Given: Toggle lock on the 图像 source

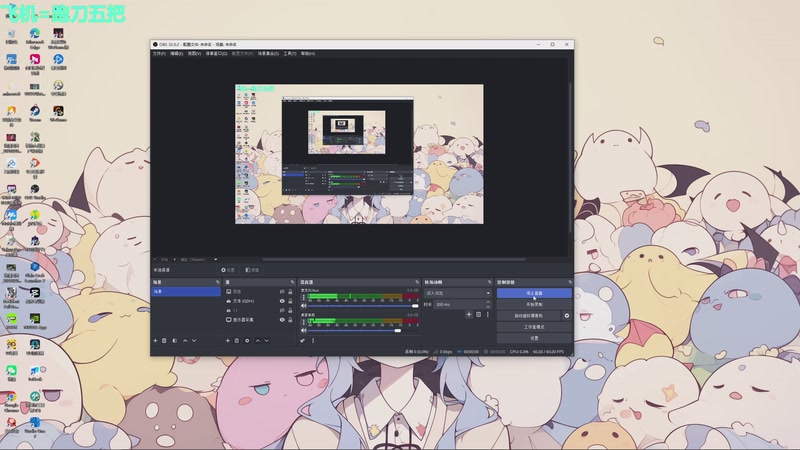Looking at the screenshot, I should [290, 292].
